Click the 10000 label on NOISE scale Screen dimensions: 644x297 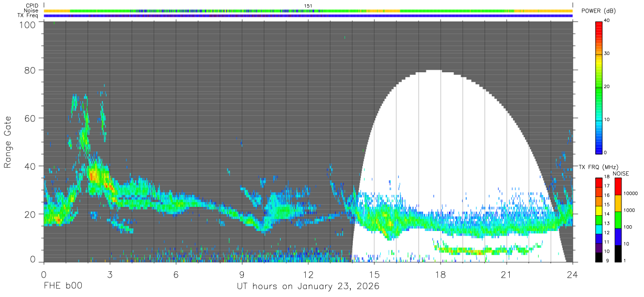pyautogui.click(x=630, y=193)
